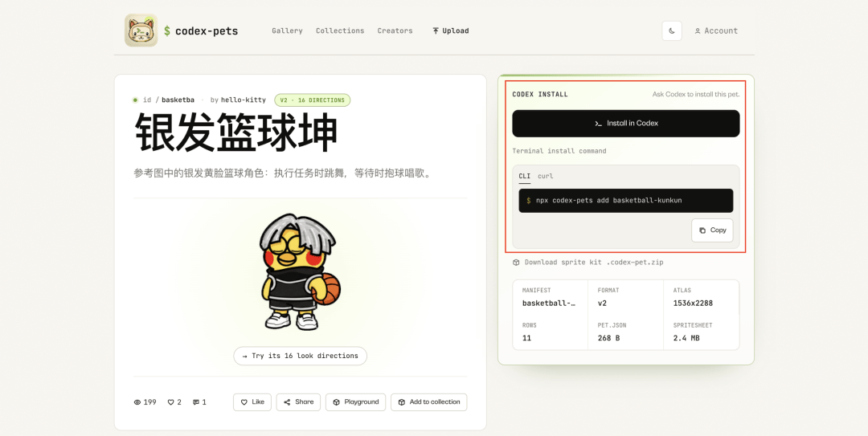The height and width of the screenshot is (436, 868).
Task: Add pet to collection
Action: pos(428,402)
